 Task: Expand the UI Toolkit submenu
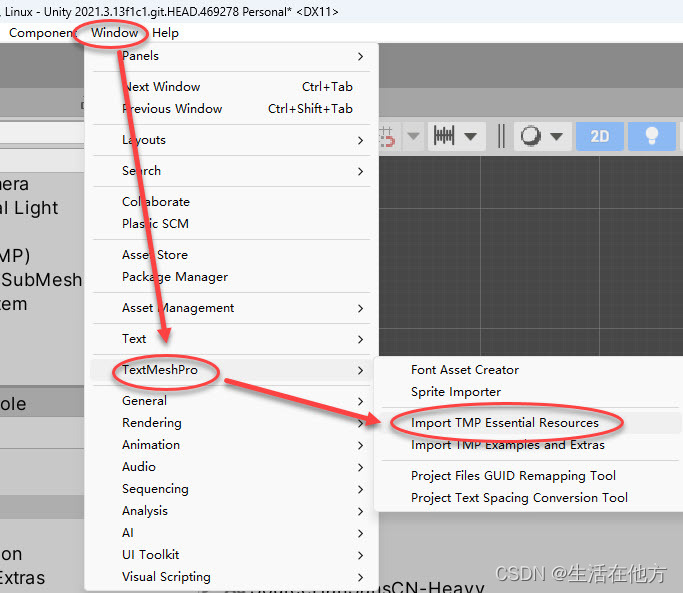point(231,555)
